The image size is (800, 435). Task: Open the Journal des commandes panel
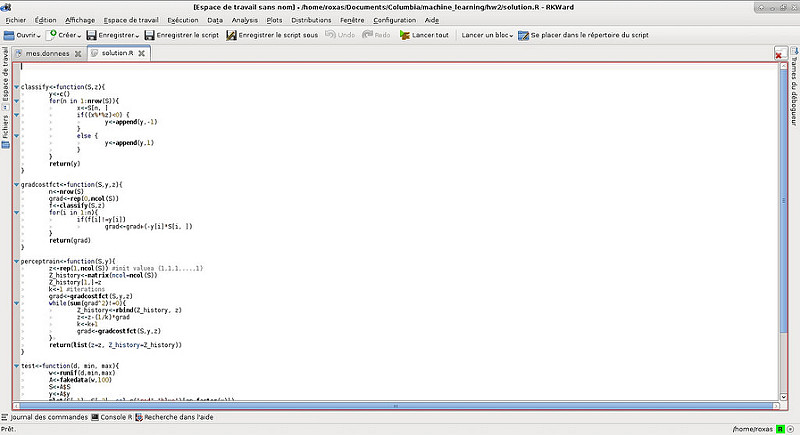point(44,417)
